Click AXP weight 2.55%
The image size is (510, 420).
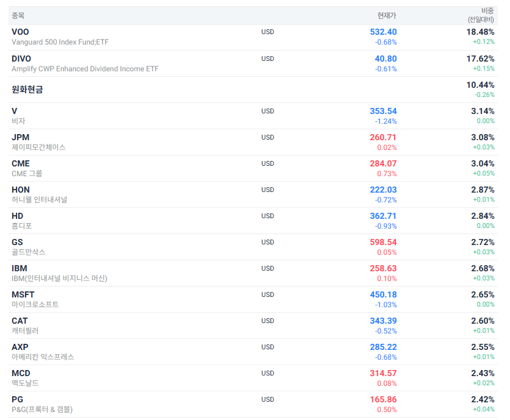point(483,347)
